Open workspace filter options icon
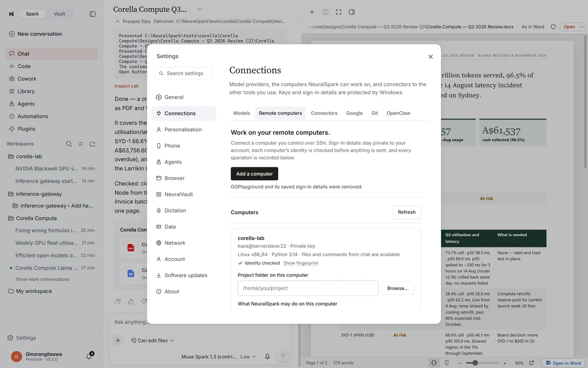588x368 pixels. point(81,144)
